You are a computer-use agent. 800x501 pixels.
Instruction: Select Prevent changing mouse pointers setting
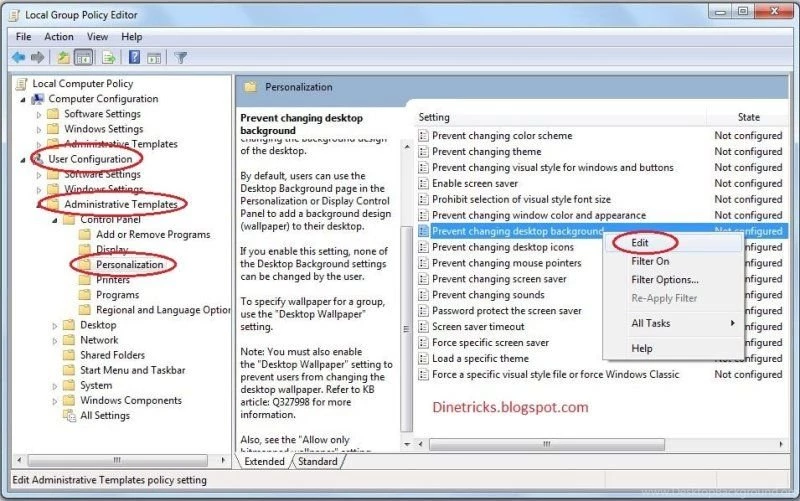[507, 263]
